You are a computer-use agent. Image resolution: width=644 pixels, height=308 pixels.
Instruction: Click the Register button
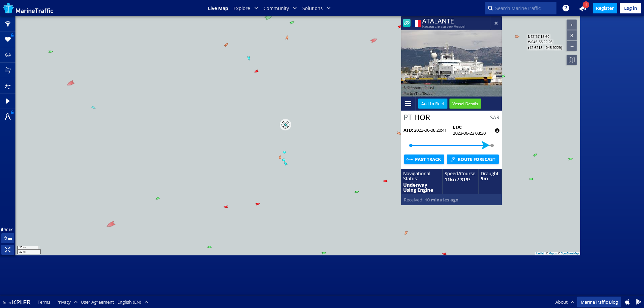(x=605, y=8)
